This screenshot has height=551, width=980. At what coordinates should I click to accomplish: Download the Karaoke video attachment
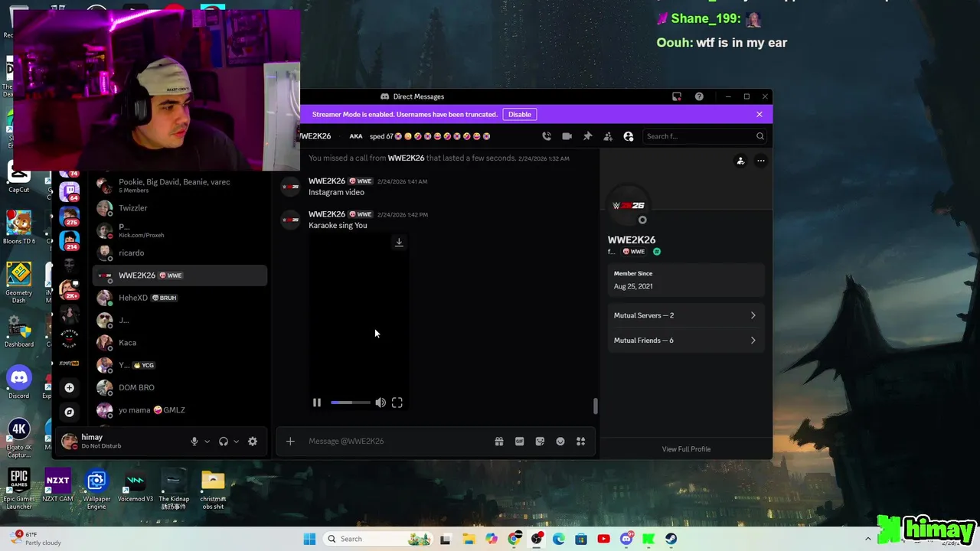(399, 242)
